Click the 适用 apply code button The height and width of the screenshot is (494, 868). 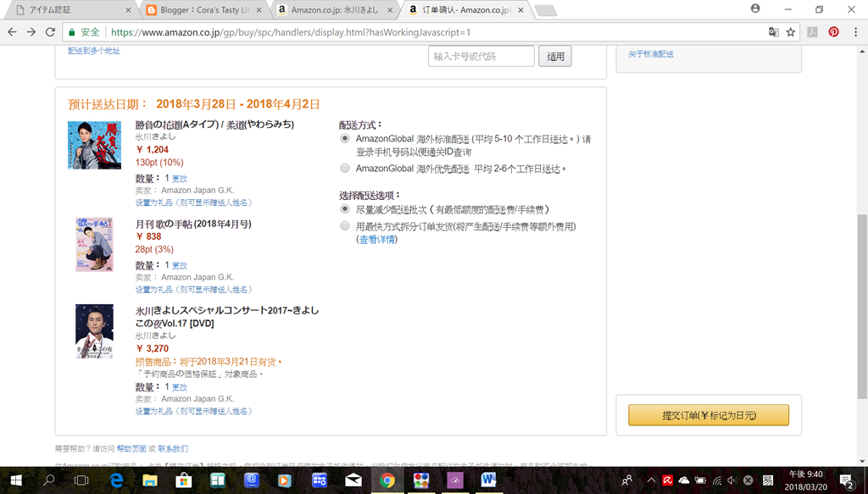point(555,56)
